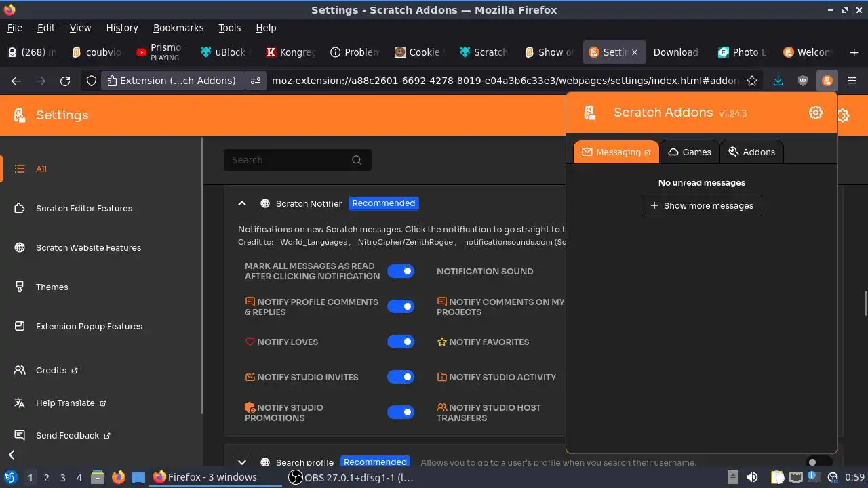Toggle Notify profile comments & replies switch
Image resolution: width=868 pixels, height=488 pixels.
click(401, 306)
